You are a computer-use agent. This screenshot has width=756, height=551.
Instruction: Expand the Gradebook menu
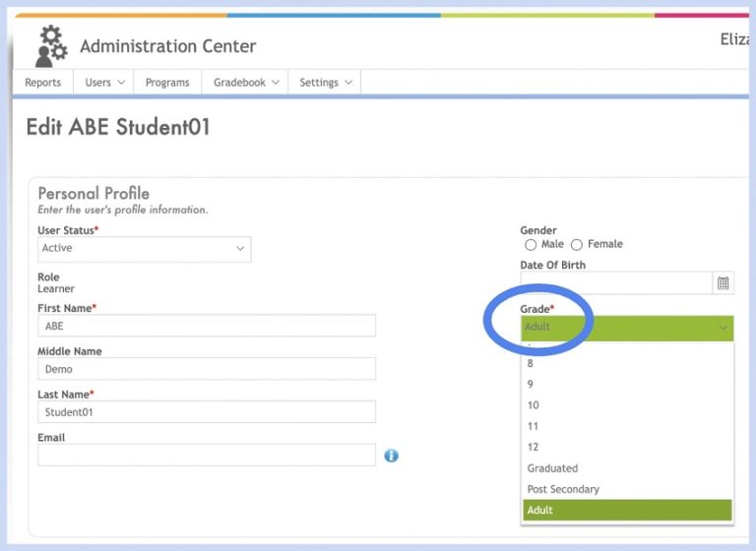click(246, 83)
